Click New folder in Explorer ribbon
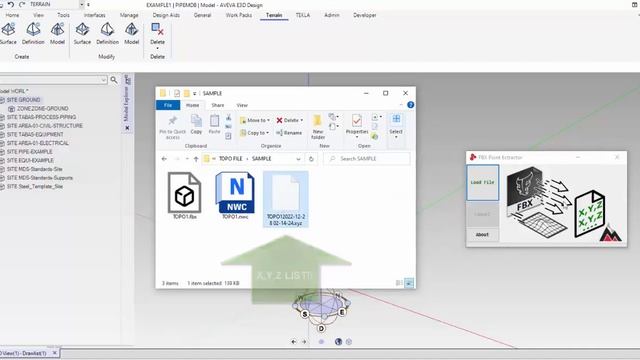This screenshot has width=640, height=360. [318, 127]
